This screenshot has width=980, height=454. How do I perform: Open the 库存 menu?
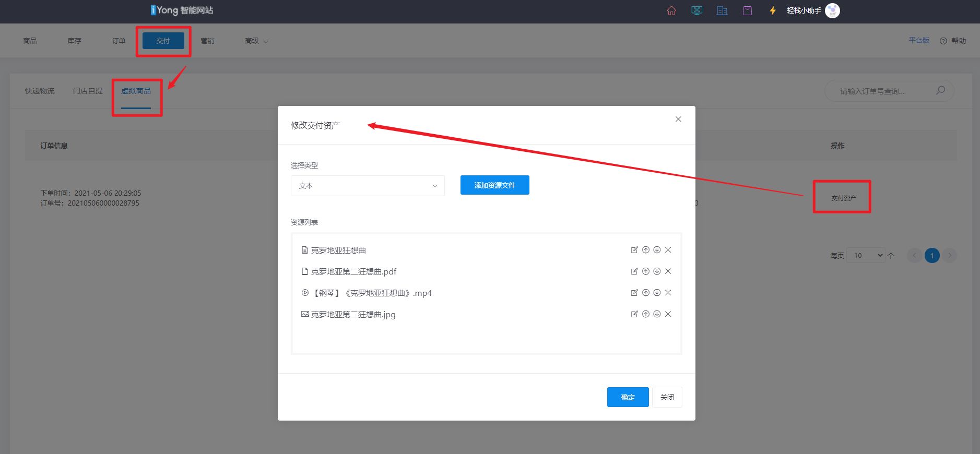click(74, 41)
